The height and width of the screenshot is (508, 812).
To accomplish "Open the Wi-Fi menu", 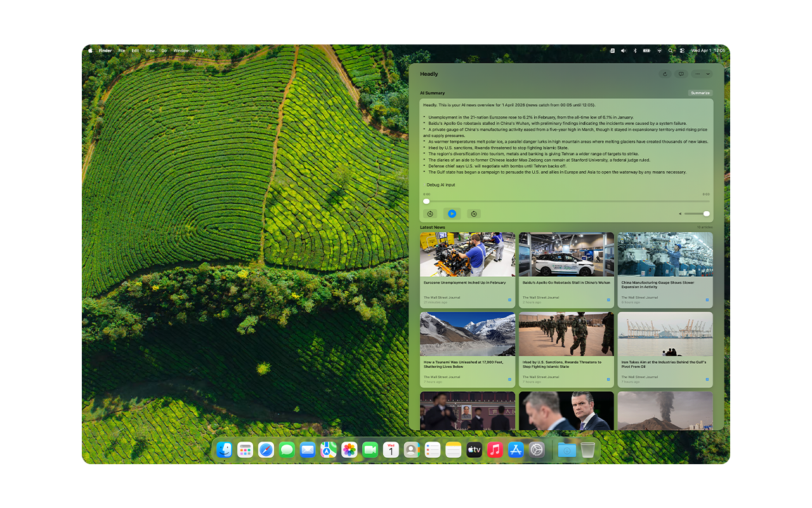I will 660,50.
